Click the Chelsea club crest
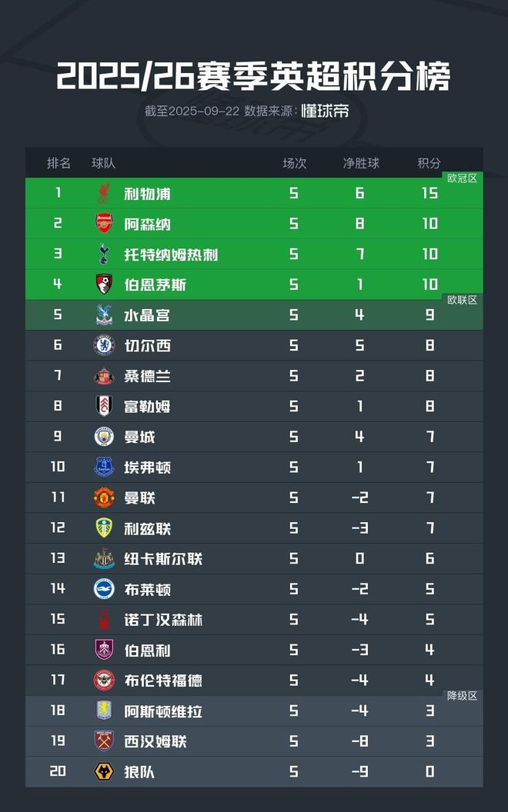508x812 pixels. click(x=103, y=345)
